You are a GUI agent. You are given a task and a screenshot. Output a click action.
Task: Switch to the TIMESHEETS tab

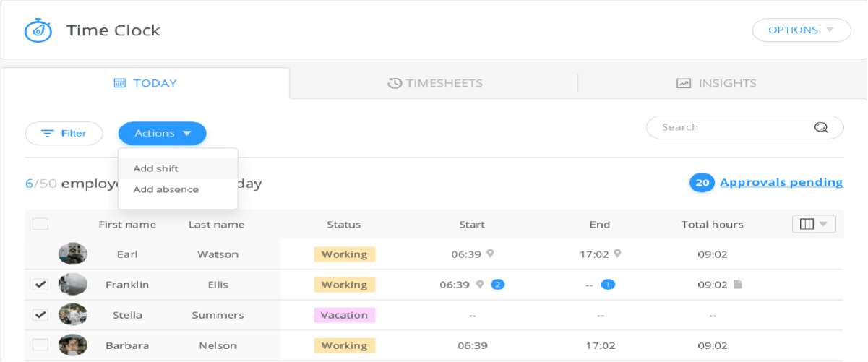point(434,83)
